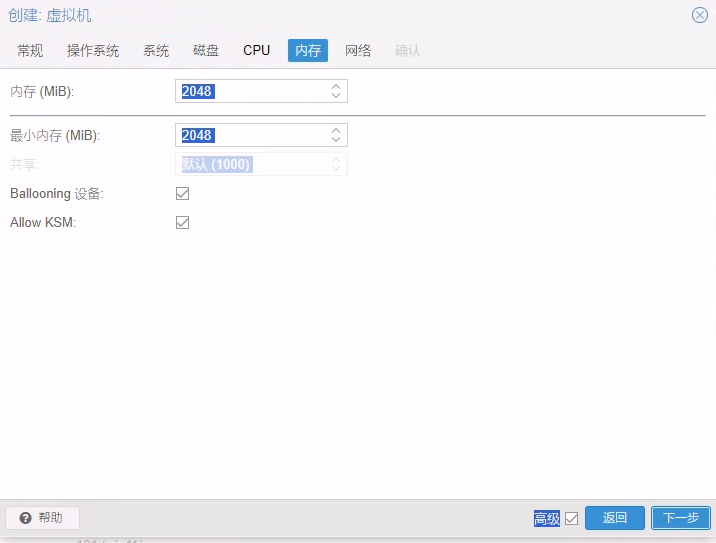This screenshot has height=543, width=716.
Task: Increase 最小内存 (MiB) with up arrow
Action: (336, 130)
